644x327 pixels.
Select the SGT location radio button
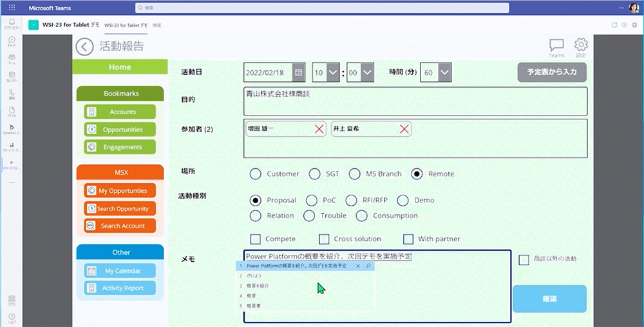coord(315,173)
